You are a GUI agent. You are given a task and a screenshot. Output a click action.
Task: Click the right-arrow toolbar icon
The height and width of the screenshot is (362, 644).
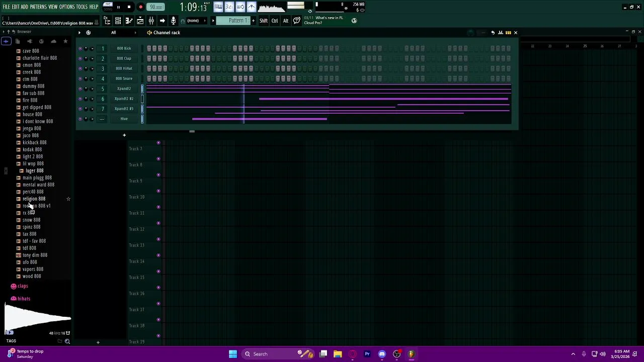click(162, 21)
